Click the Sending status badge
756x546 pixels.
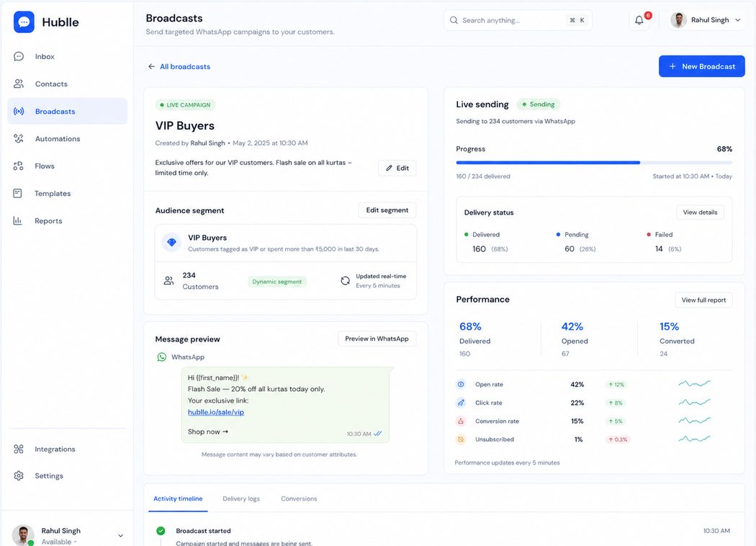coord(539,104)
